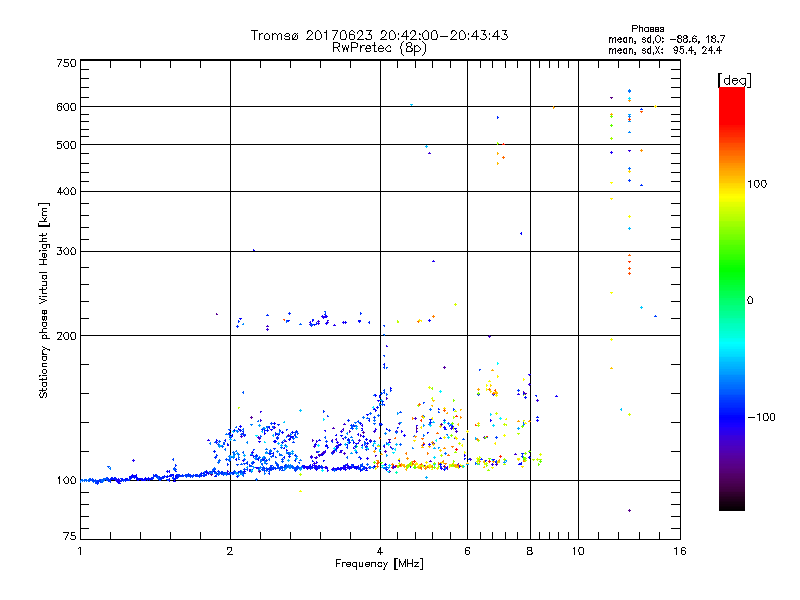Select the green region of the colorbar
The width and height of the screenshot is (800, 600).
pyautogui.click(x=731, y=290)
